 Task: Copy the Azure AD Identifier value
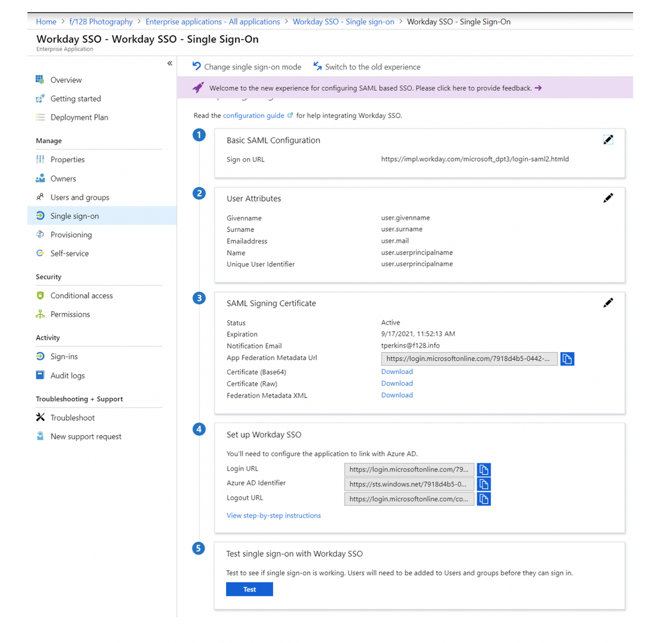484,484
